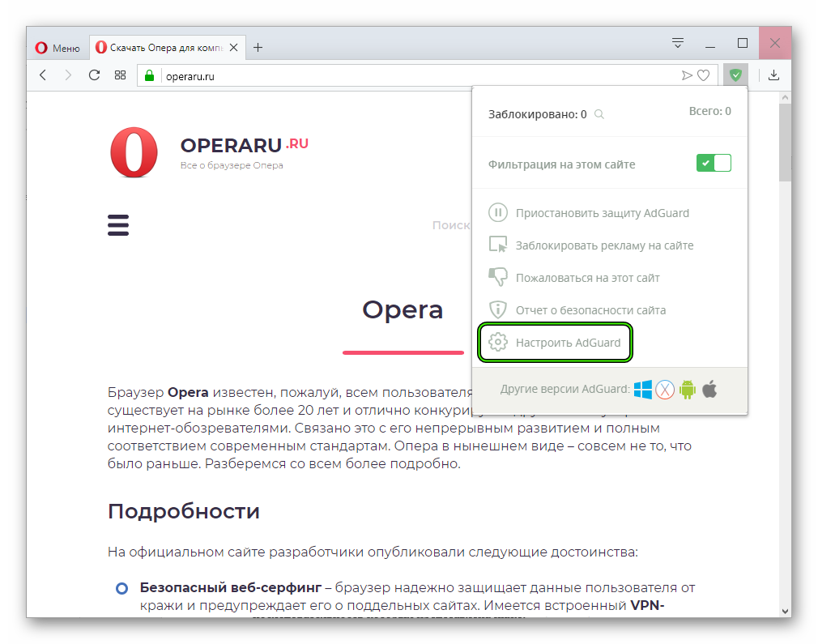Click the thumbs-down complaint icon
This screenshot has width=818, height=644.
pos(498,277)
